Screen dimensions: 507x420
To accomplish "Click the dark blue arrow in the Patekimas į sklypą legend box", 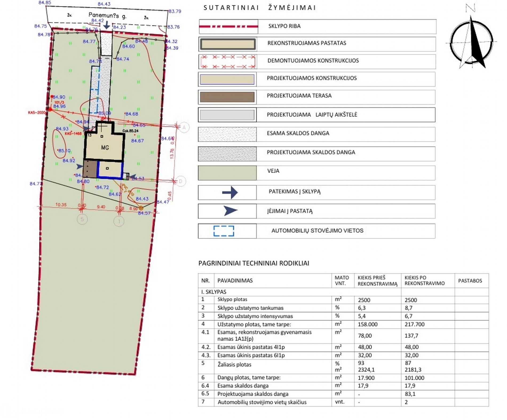I will coord(230,192).
